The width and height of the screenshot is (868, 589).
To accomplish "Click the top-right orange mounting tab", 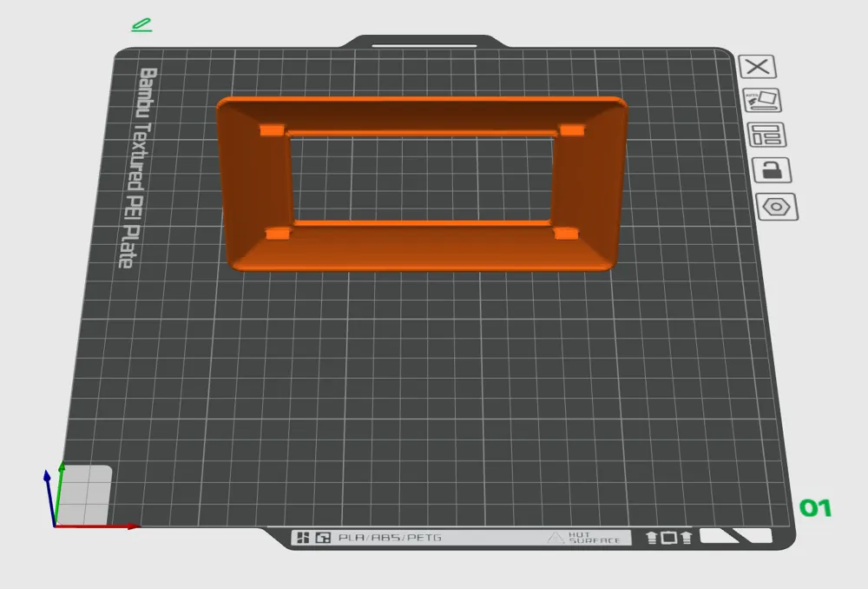I will click(572, 130).
